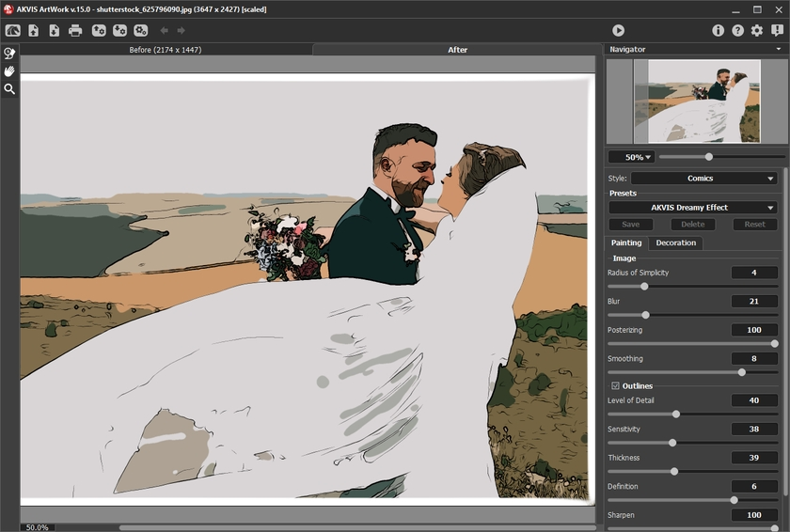The width and height of the screenshot is (790, 532).
Task: Click the Save preset button
Action: (631, 225)
